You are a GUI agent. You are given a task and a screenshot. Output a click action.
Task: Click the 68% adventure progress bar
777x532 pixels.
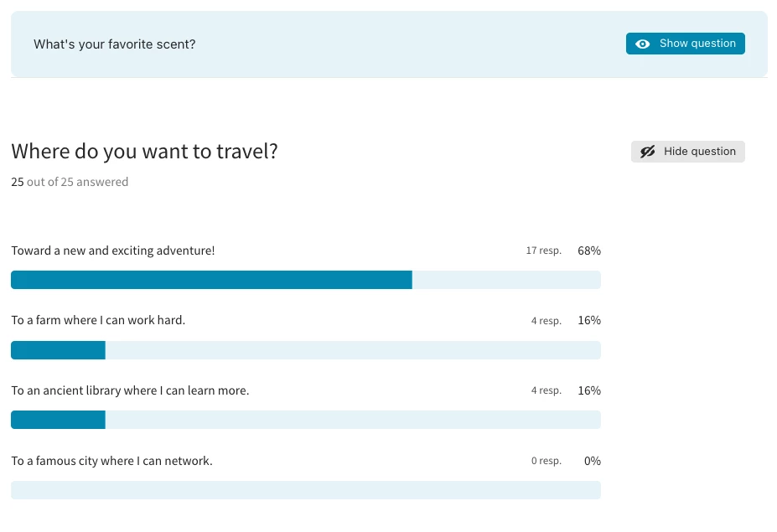coord(305,280)
